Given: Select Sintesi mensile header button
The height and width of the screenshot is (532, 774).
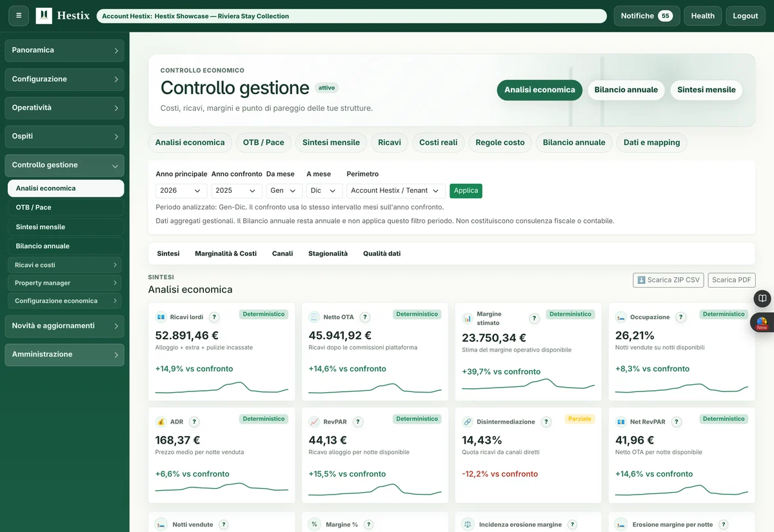Looking at the screenshot, I should pos(706,90).
